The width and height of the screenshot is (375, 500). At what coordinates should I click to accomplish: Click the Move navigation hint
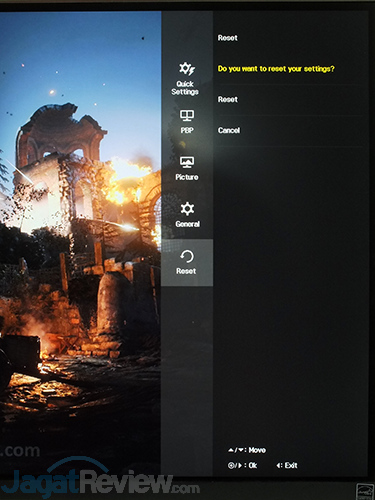tap(247, 450)
